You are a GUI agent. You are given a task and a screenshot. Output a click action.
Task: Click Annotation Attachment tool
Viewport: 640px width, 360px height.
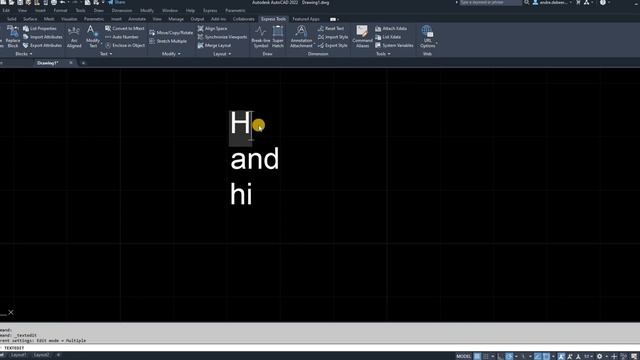[x=301, y=37]
